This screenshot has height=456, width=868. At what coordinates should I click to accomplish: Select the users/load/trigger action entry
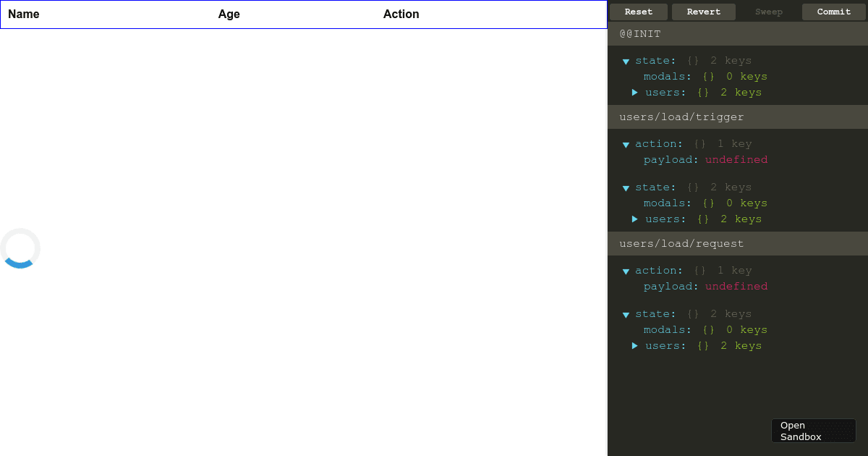[738, 117]
